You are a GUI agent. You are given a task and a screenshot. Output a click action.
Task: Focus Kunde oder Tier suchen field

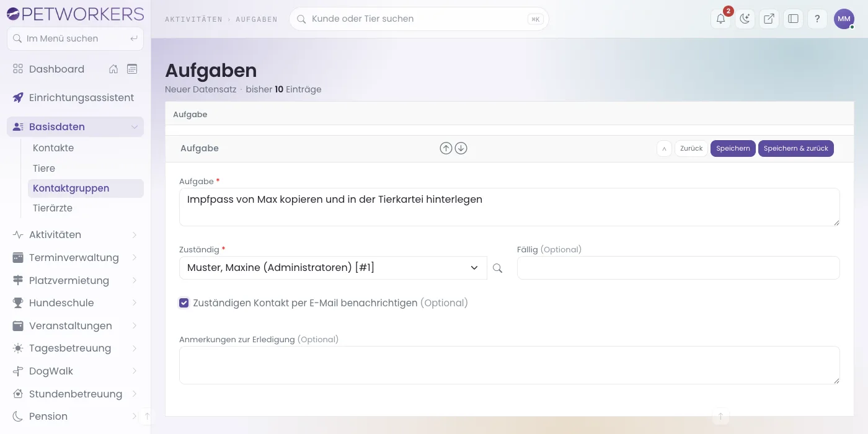[418, 19]
